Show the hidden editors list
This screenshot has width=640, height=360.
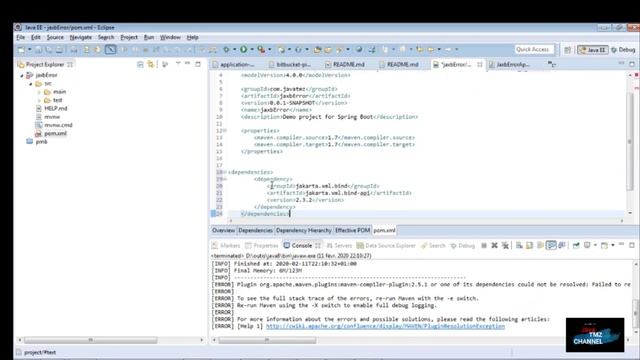552,64
